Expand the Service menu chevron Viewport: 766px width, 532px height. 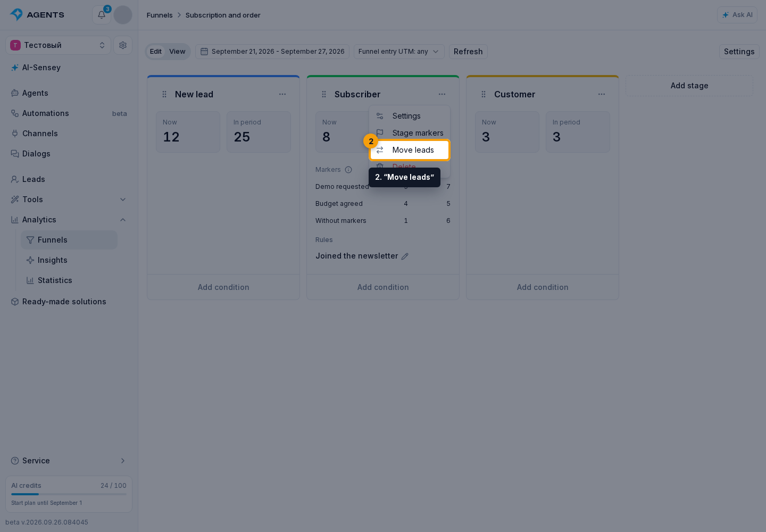(x=123, y=461)
